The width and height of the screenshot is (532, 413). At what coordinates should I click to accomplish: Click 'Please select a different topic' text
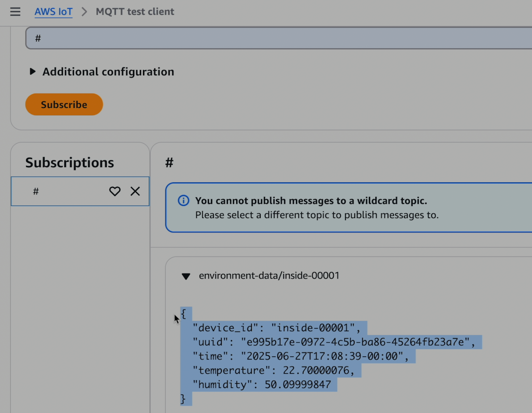pos(317,215)
